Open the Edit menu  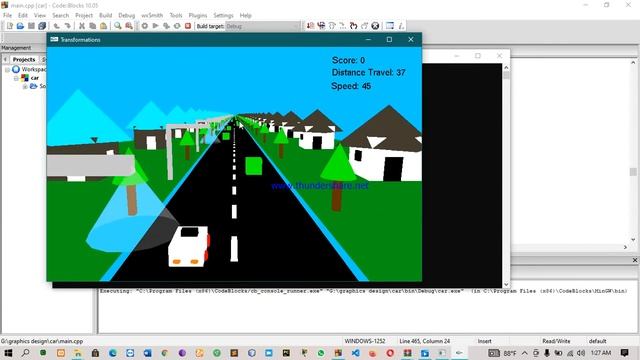[x=23, y=15]
